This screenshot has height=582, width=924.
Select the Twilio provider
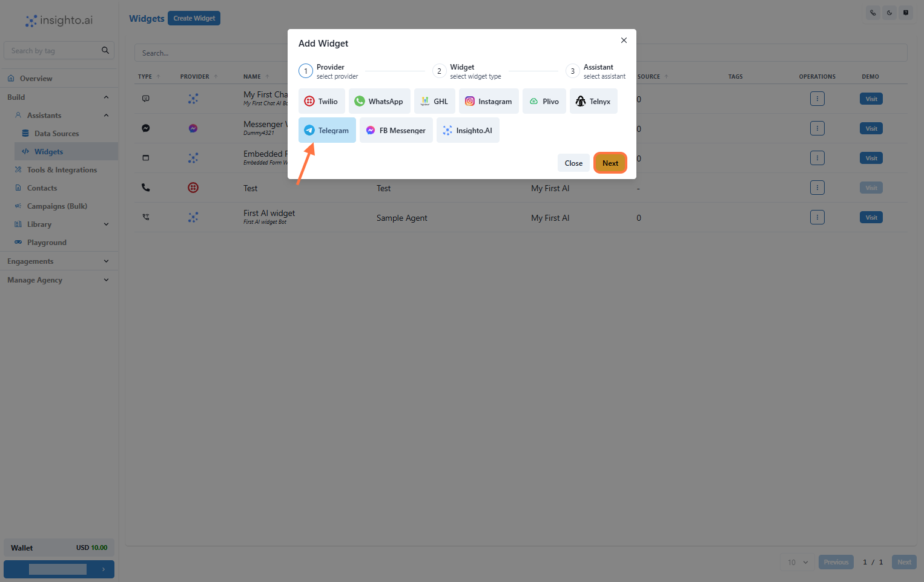click(322, 101)
